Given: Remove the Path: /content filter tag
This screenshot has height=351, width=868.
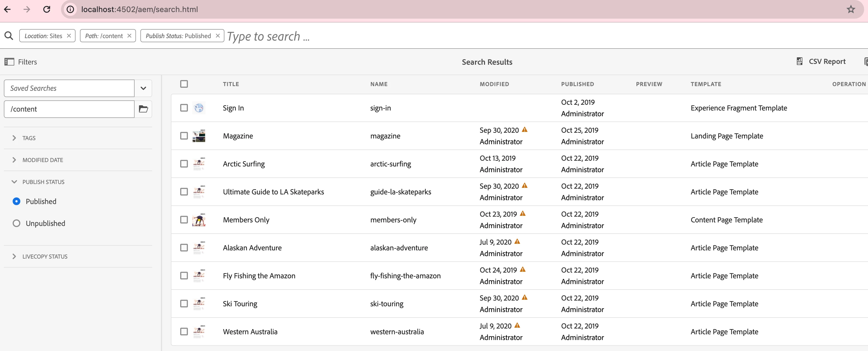Looking at the screenshot, I should click(x=129, y=36).
